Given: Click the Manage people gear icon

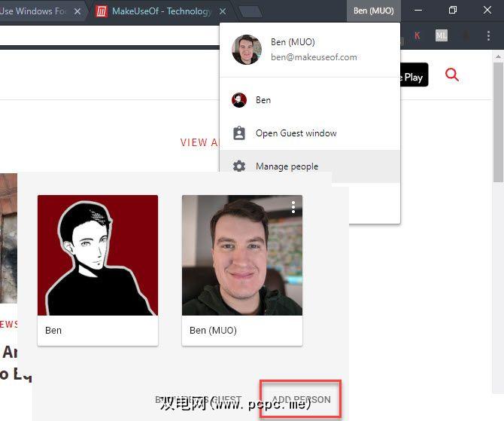Looking at the screenshot, I should pyautogui.click(x=239, y=166).
